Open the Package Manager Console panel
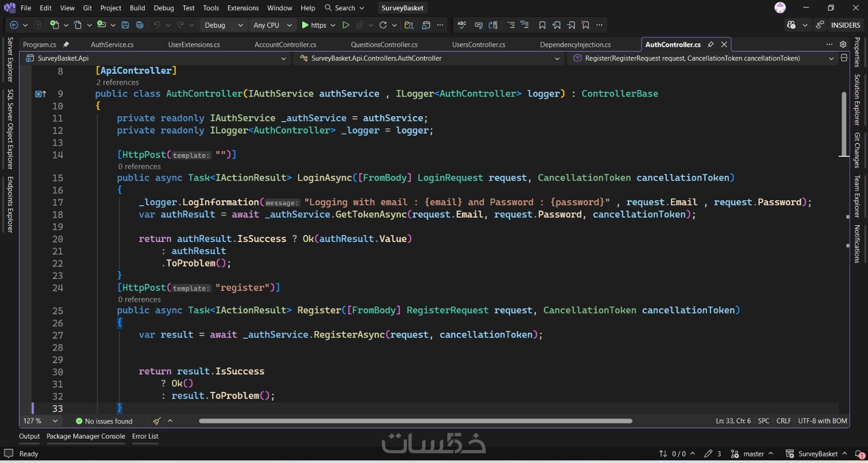The image size is (868, 463). [86, 436]
